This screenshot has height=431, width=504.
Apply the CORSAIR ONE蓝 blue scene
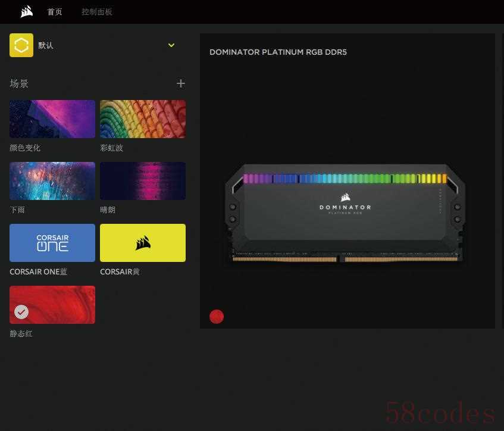pyautogui.click(x=52, y=243)
